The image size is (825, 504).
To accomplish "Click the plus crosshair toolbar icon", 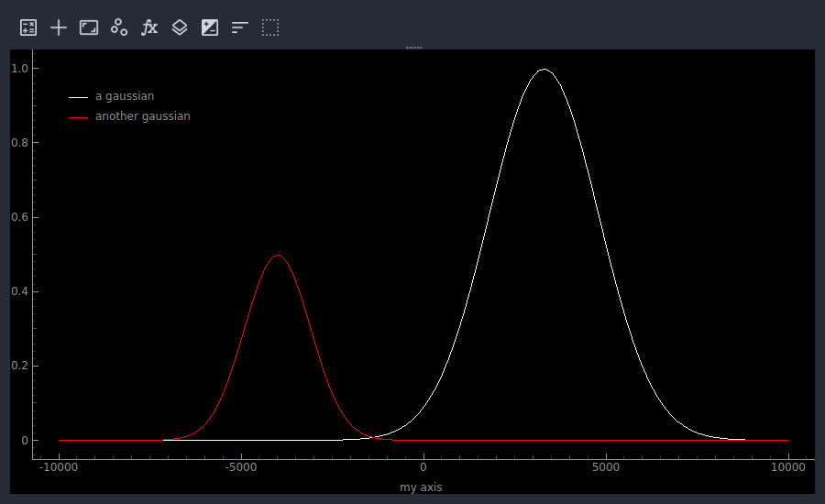I will [x=59, y=27].
